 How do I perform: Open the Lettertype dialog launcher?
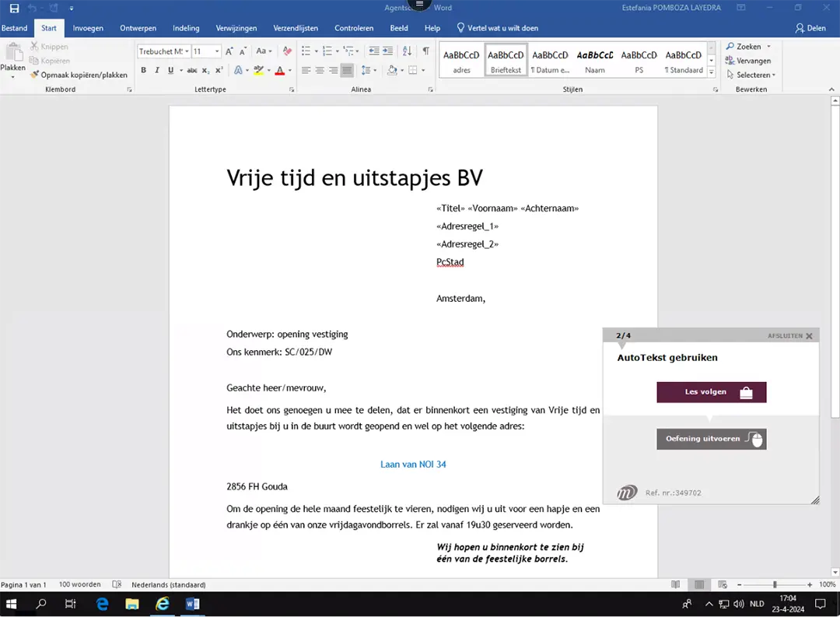point(292,90)
